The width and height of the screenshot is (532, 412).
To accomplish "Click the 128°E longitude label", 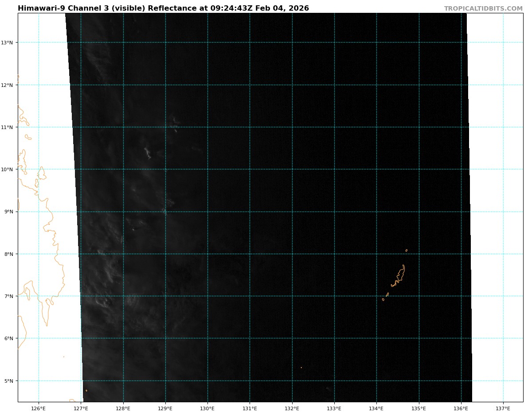I will [123, 408].
